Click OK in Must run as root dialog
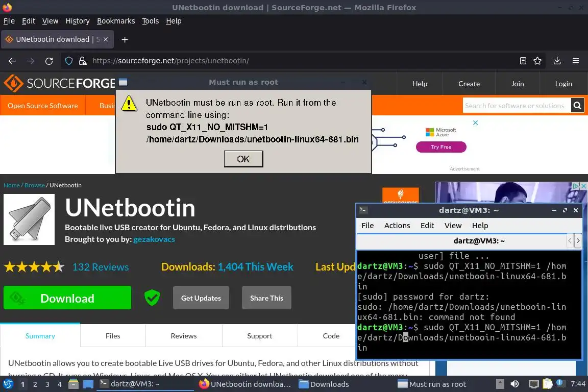Image resolution: width=588 pixels, height=392 pixels. pos(243,159)
